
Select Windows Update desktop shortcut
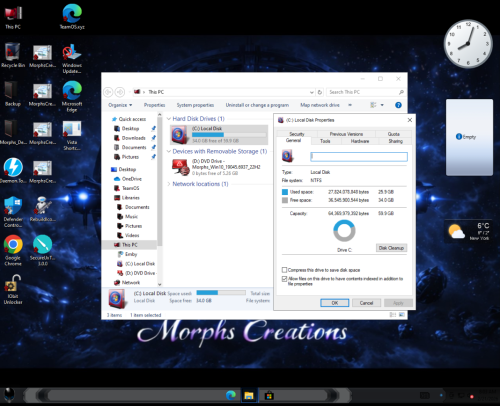(72, 58)
